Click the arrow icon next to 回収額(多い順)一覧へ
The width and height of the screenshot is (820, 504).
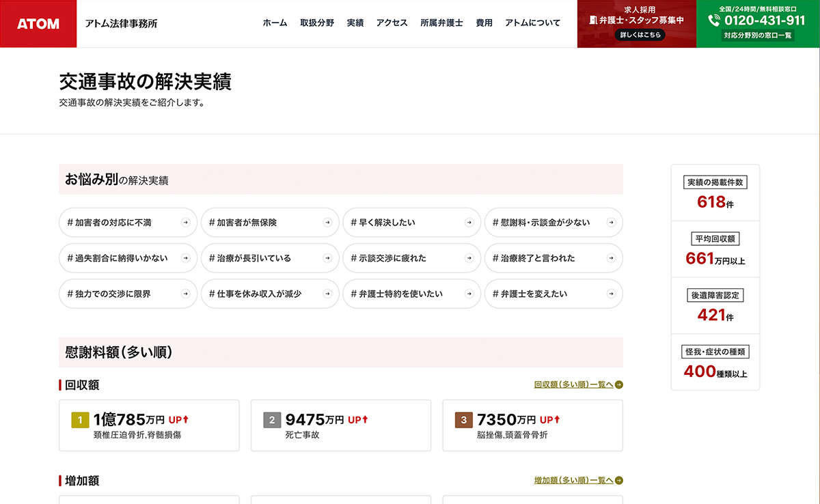tap(619, 385)
